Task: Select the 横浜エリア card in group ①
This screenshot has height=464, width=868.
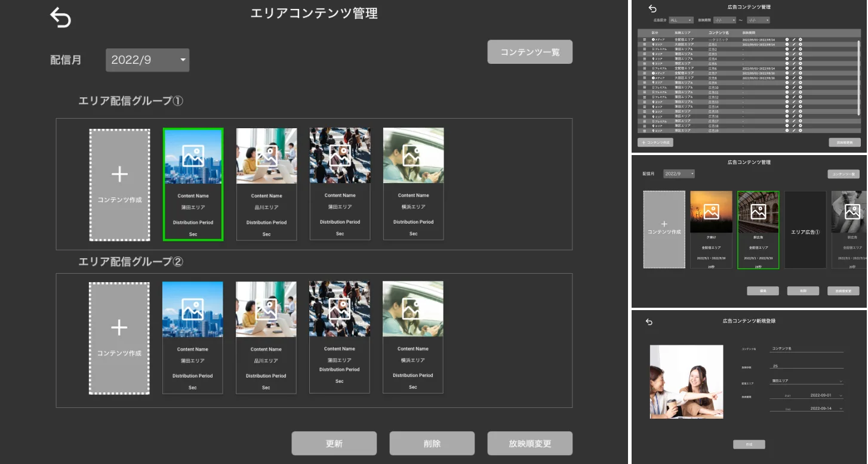Action: point(413,184)
